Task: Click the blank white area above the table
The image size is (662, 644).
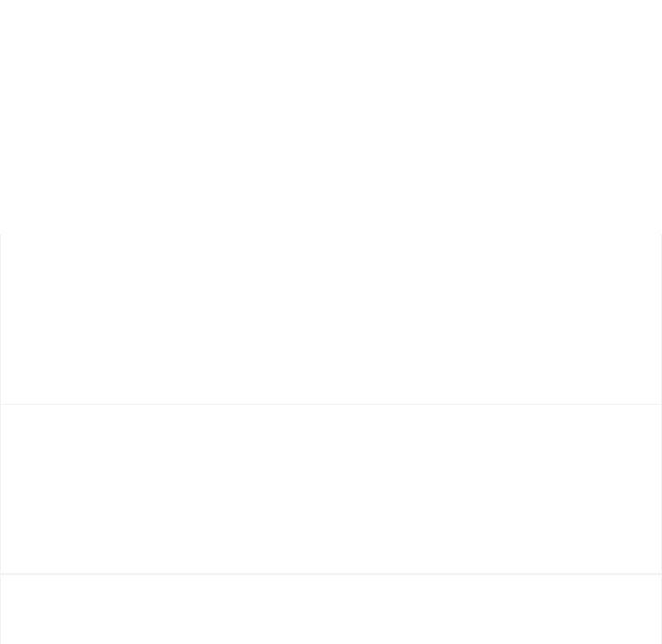Action: pos(331,117)
